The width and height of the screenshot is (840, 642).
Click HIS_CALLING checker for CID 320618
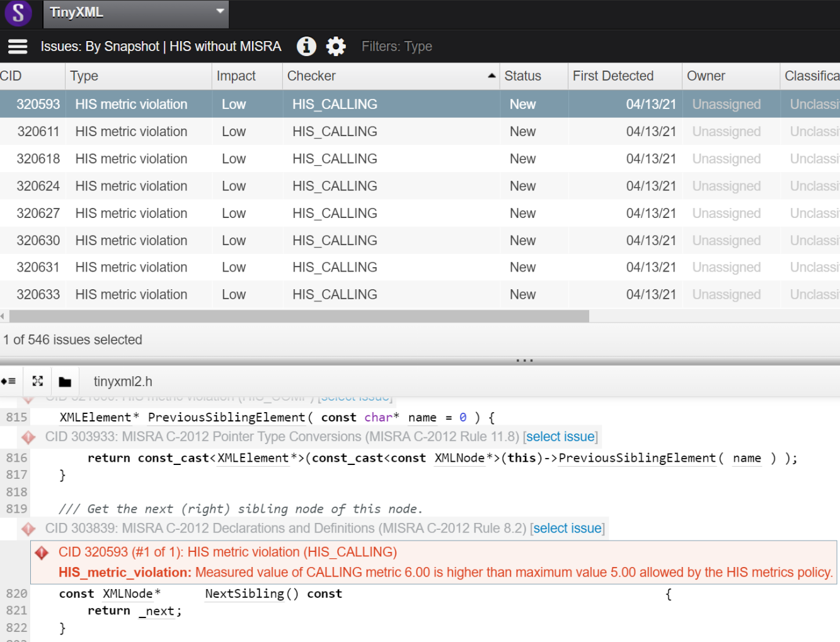point(335,159)
